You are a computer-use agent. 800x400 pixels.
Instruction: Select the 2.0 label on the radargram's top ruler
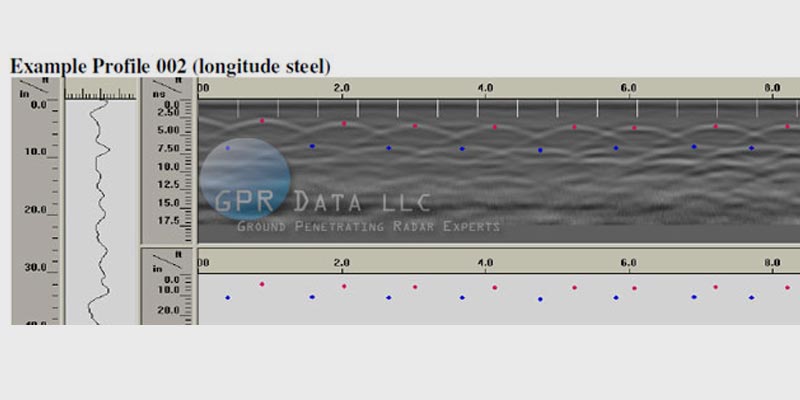click(341, 87)
